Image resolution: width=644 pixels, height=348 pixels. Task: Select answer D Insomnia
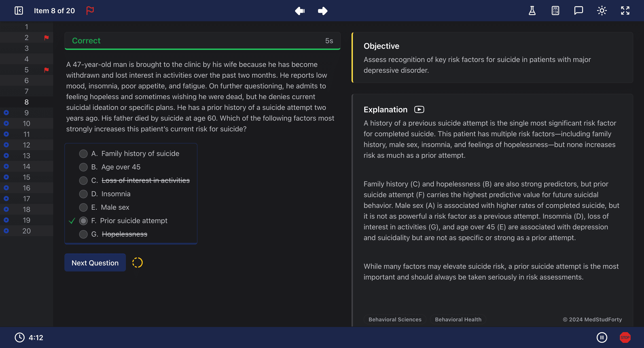pyautogui.click(x=83, y=194)
